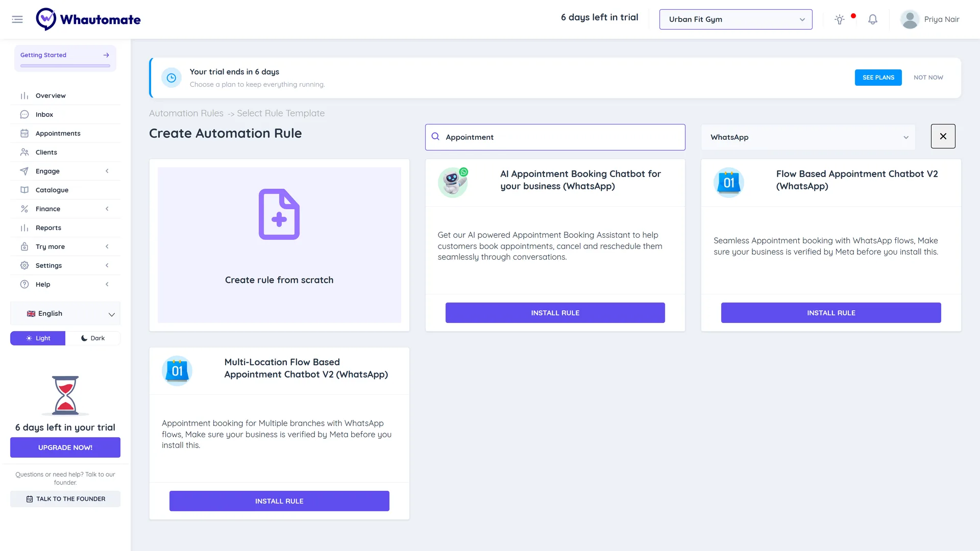Click the Getting Started progress bar
Screen dimensions: 980x551
coord(65,66)
